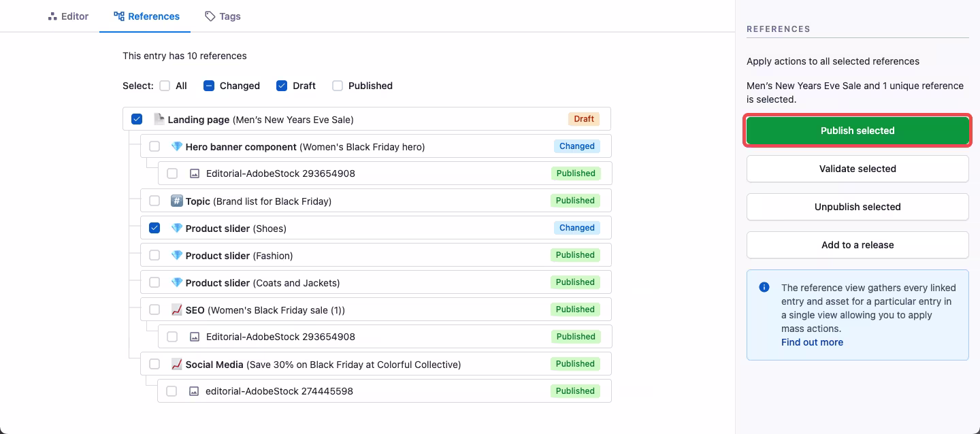Click Published badge on the Topic row
980x434 pixels.
point(575,201)
